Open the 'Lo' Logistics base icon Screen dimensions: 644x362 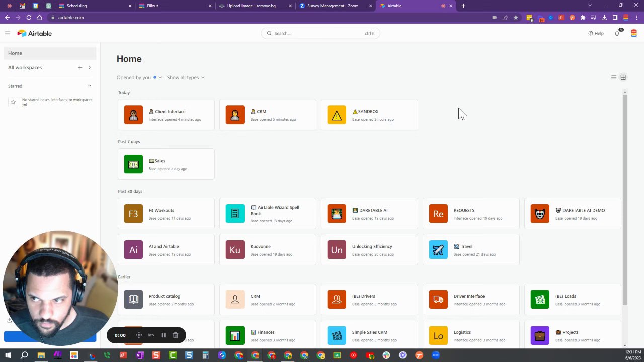coord(438,336)
